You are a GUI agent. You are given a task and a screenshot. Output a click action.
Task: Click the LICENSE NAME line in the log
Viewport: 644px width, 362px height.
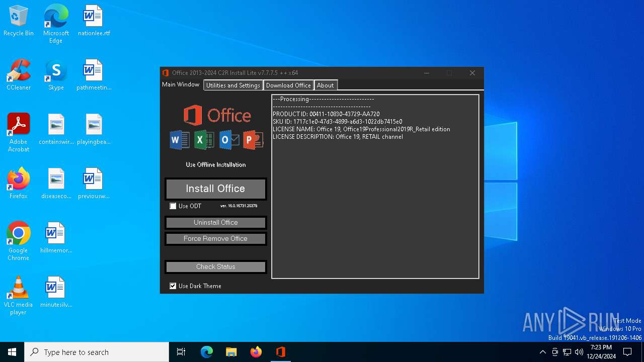361,129
